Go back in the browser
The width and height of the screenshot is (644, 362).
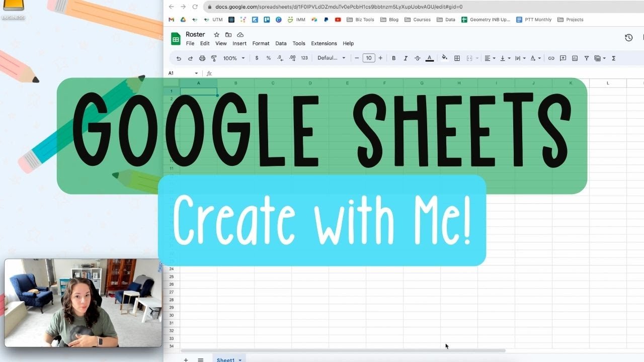tap(171, 7)
